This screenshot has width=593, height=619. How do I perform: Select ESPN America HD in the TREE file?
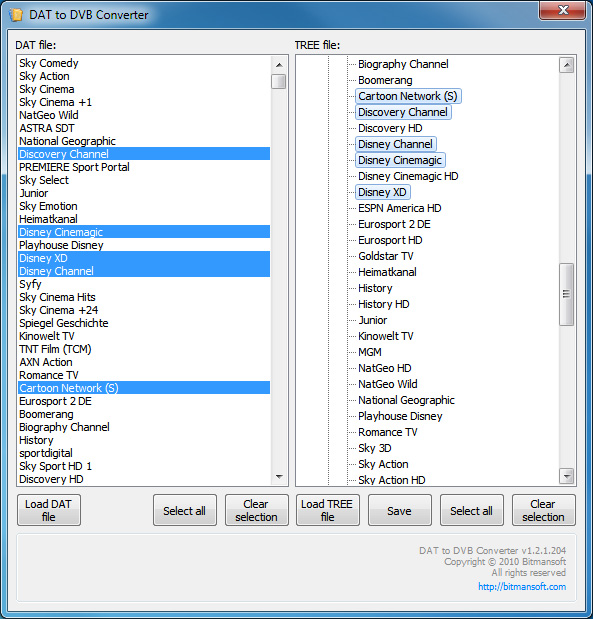400,208
